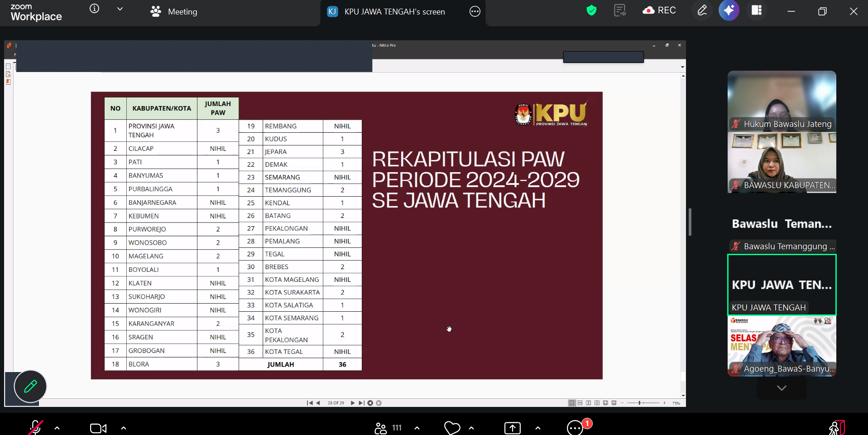The height and width of the screenshot is (435, 868).
Task: Expand participants options chevron
Action: 417,428
